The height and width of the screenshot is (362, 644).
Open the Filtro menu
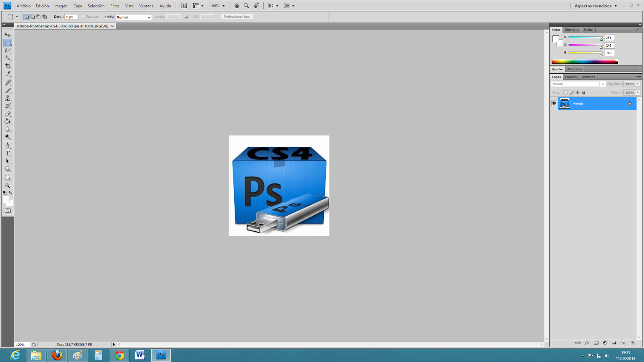coord(115,6)
